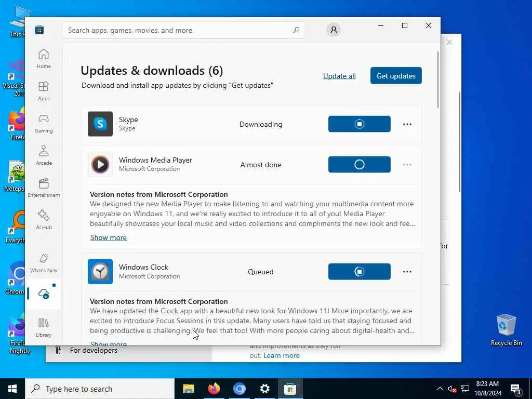
Task: Open the Arcade section
Action: pos(44,155)
